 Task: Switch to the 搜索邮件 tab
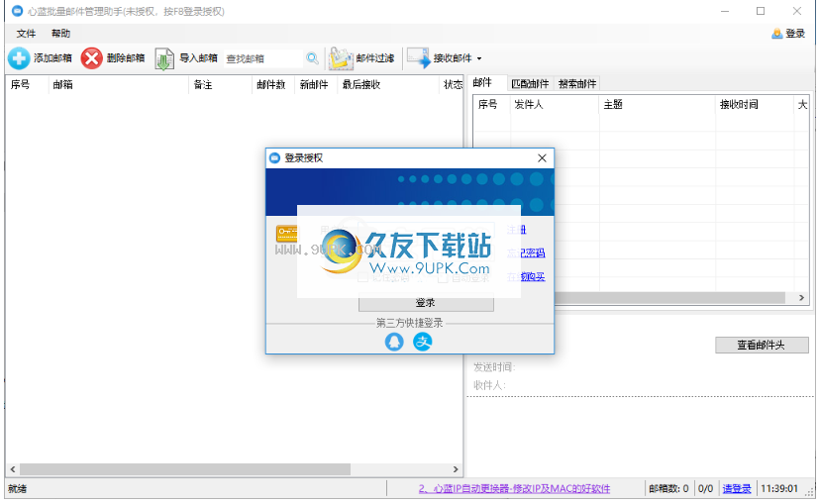click(576, 83)
